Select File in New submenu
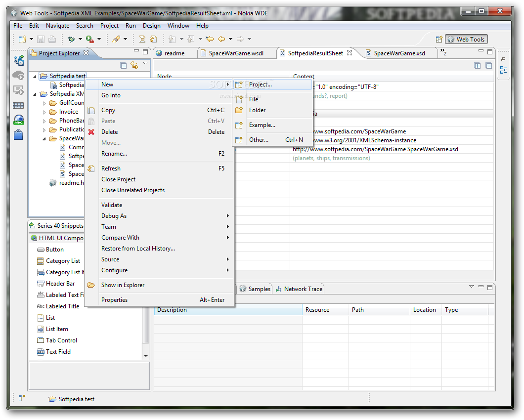Image resolution: width=524 pixels, height=420 pixels. (x=272, y=99)
